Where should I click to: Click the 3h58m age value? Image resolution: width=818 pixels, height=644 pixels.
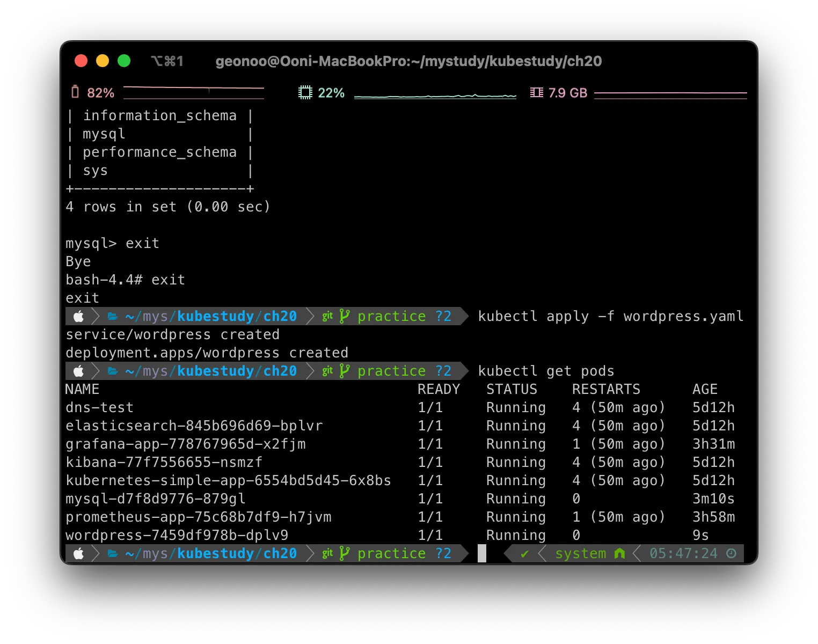point(714,517)
